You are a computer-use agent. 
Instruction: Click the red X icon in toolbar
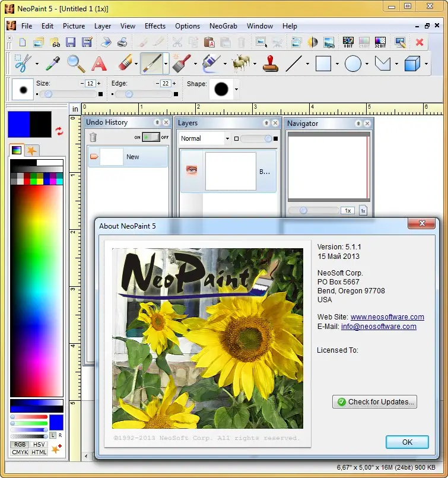point(420,42)
